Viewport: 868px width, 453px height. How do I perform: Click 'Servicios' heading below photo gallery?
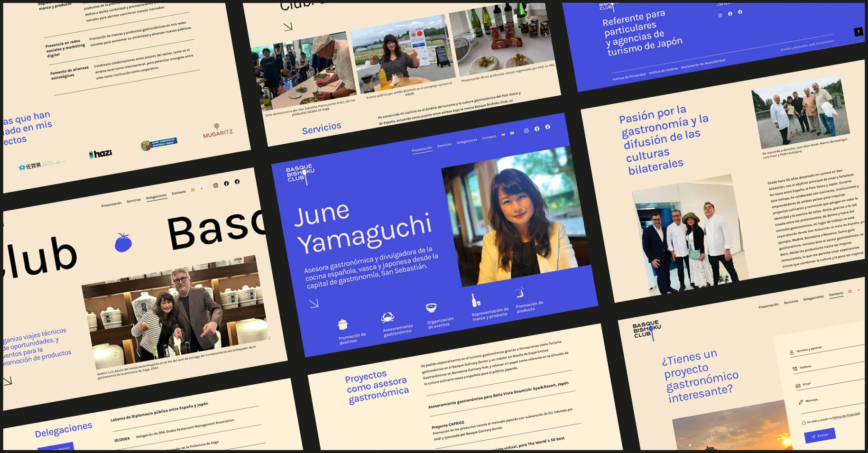(322, 128)
